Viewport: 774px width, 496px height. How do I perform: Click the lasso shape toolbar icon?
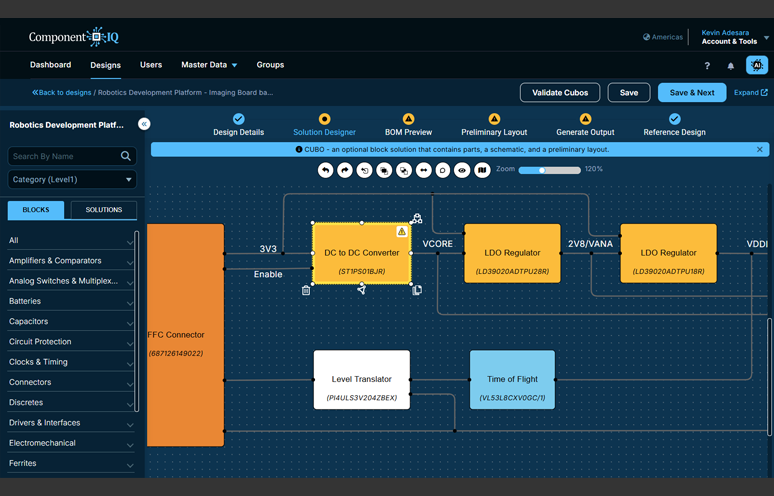443,170
